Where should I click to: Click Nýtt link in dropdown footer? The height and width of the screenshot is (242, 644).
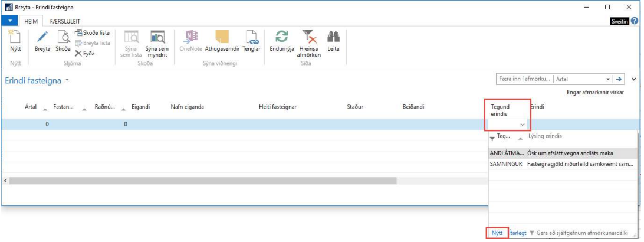coord(498,233)
